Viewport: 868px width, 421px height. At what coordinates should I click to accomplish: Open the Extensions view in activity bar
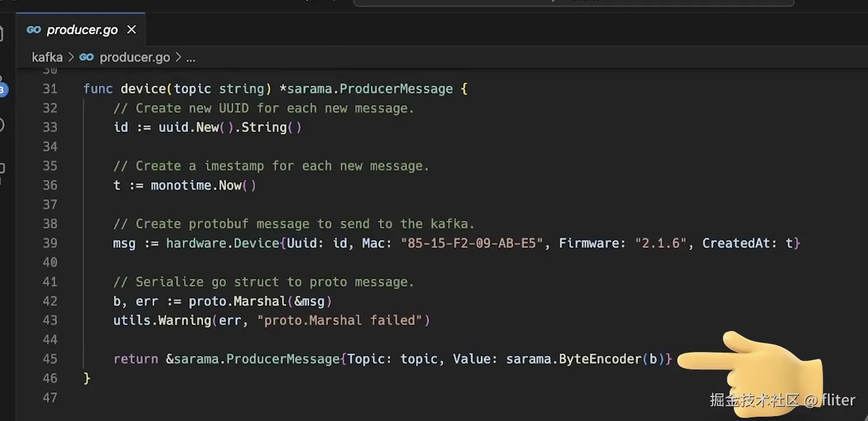pyautogui.click(x=2, y=169)
